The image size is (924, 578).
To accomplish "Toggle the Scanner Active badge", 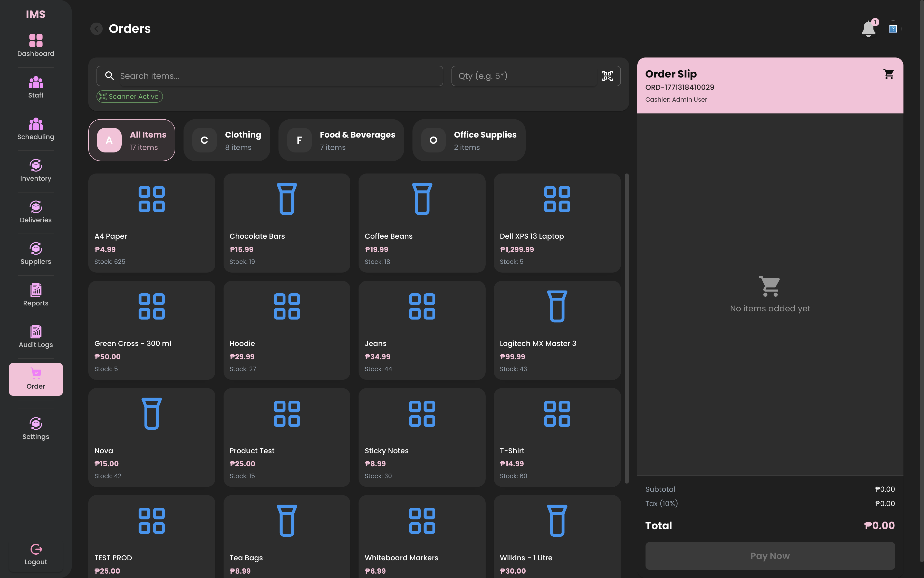I will (130, 97).
